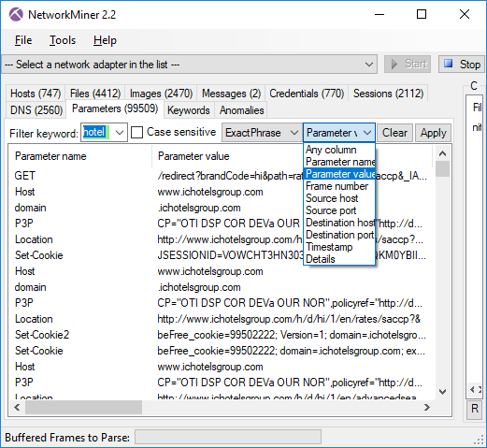Choose Destination port from the dropdown list
Viewport: 487px width, 448px height.
tap(339, 235)
